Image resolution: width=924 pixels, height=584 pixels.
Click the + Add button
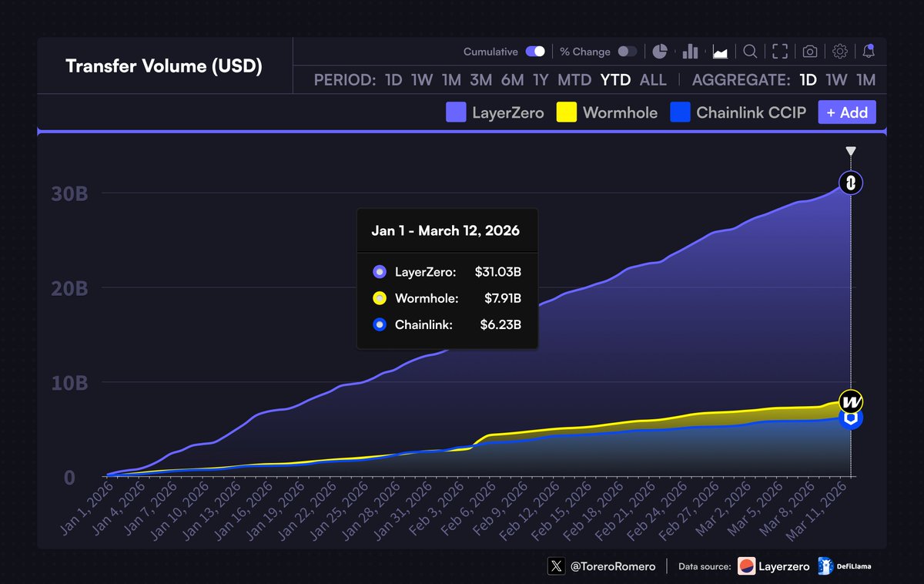(x=847, y=112)
